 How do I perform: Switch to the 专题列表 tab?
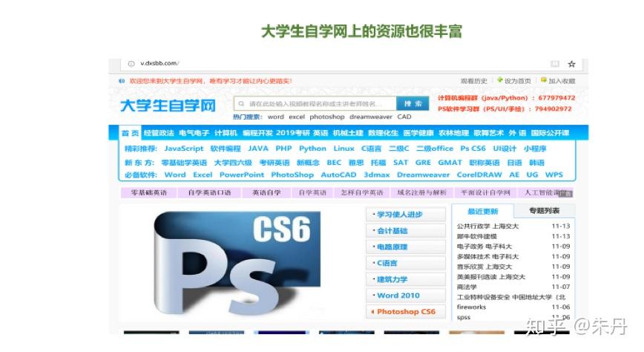point(544,211)
